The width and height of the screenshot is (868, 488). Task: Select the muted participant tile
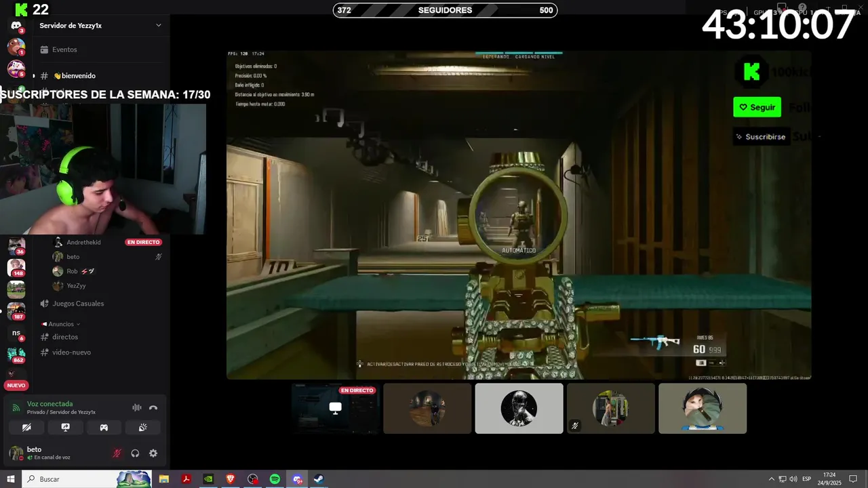[x=611, y=408]
